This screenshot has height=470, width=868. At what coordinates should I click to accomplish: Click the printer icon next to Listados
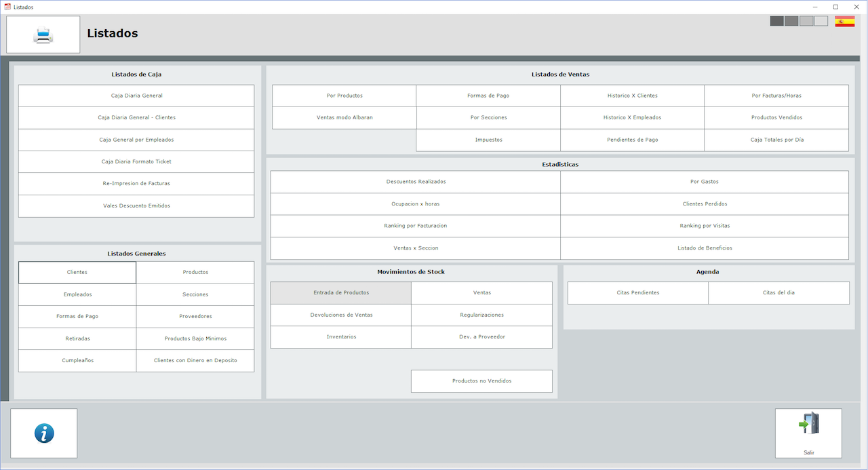point(43,35)
